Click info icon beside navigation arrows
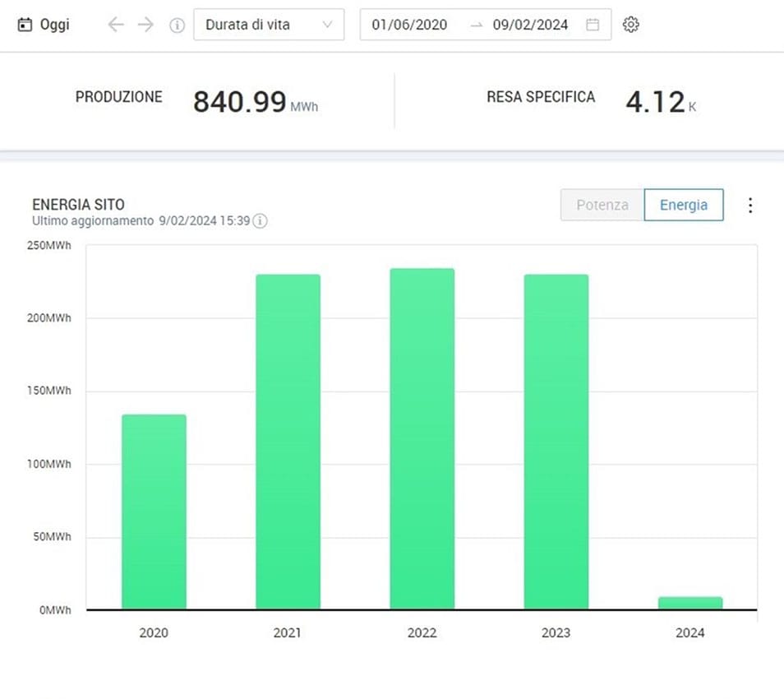Image resolution: width=784 pixels, height=699 pixels. (177, 25)
